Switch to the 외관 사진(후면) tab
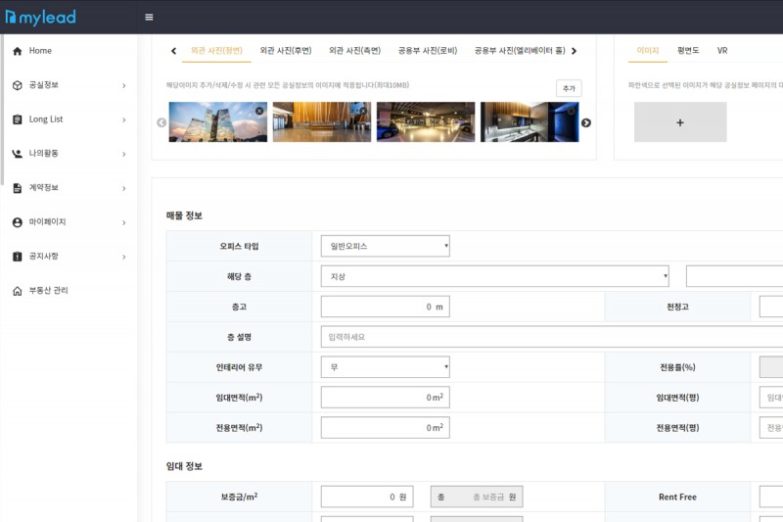The image size is (783, 522). [285, 50]
